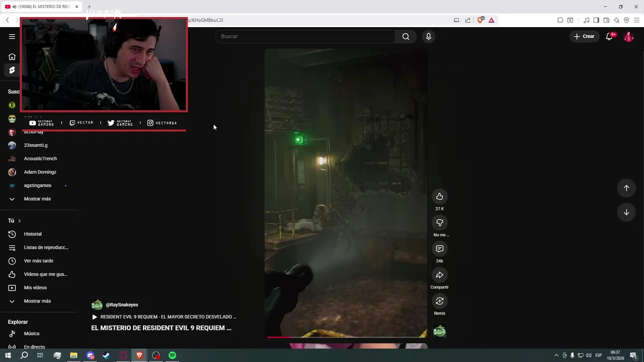This screenshot has height=362, width=644.
Task: Open the Windows Start menu
Action: coord(8,355)
